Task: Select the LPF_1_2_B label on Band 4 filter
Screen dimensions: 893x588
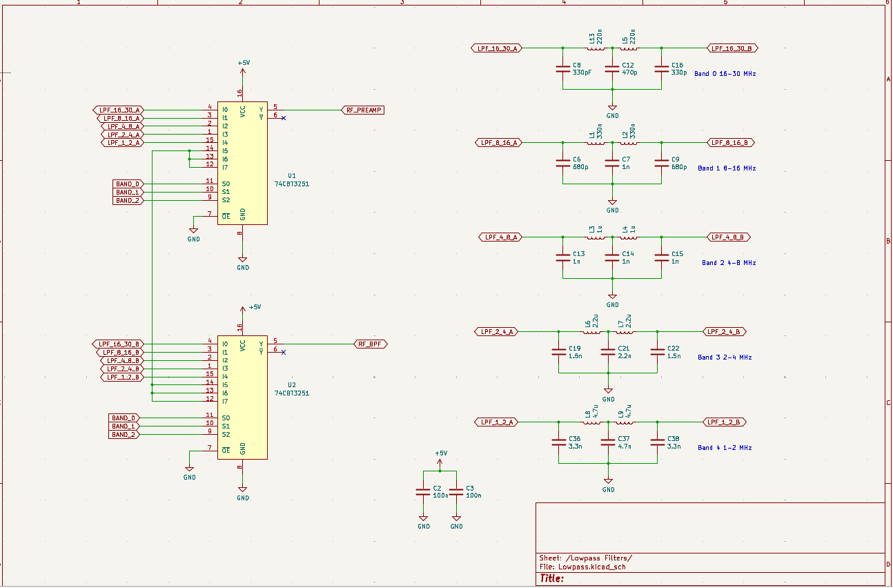Action: click(724, 422)
